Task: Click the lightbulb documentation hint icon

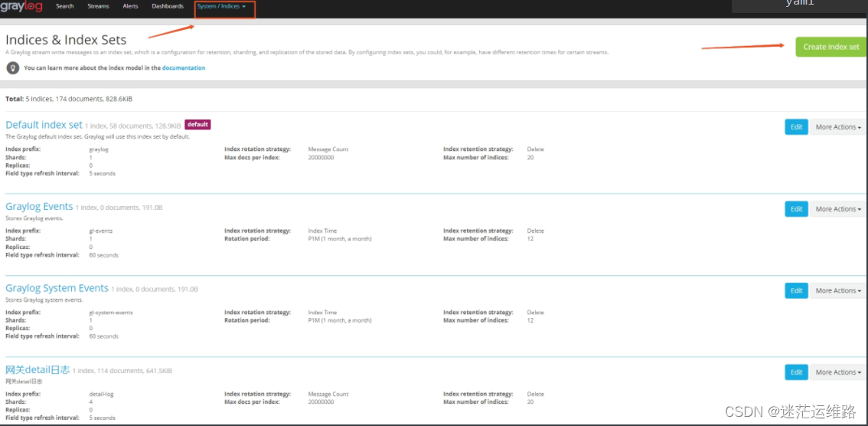Action: click(x=13, y=67)
